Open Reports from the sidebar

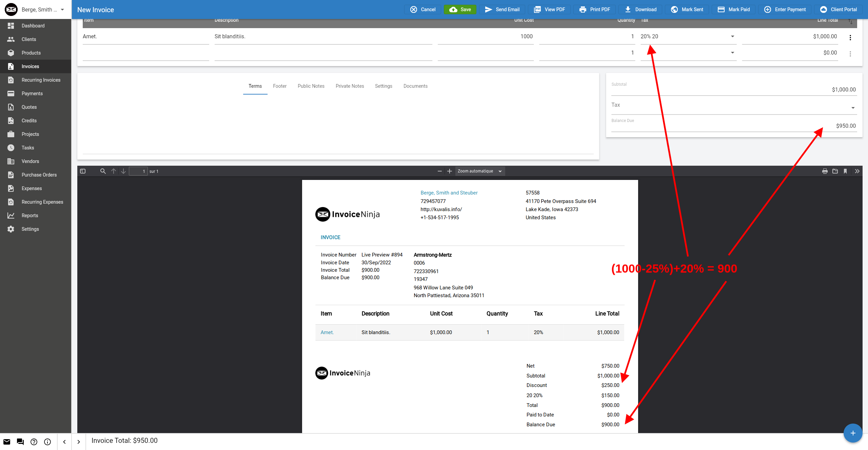[29, 216]
